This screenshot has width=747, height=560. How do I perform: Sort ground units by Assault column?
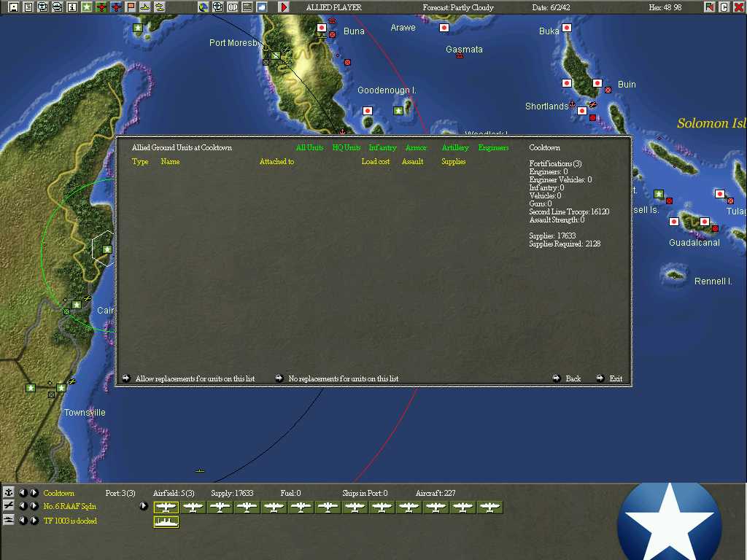413,161
